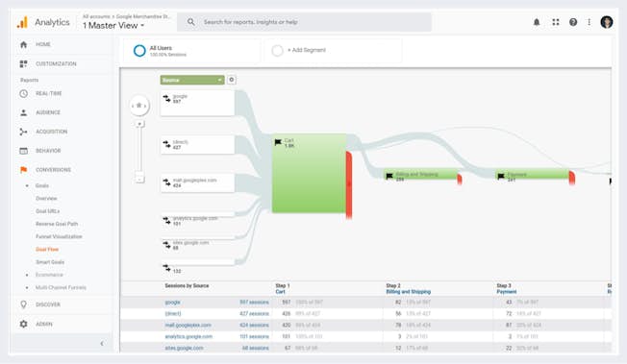The height and width of the screenshot is (364, 627).
Task: Collapse the sidebar with the chevron
Action: coord(102,343)
